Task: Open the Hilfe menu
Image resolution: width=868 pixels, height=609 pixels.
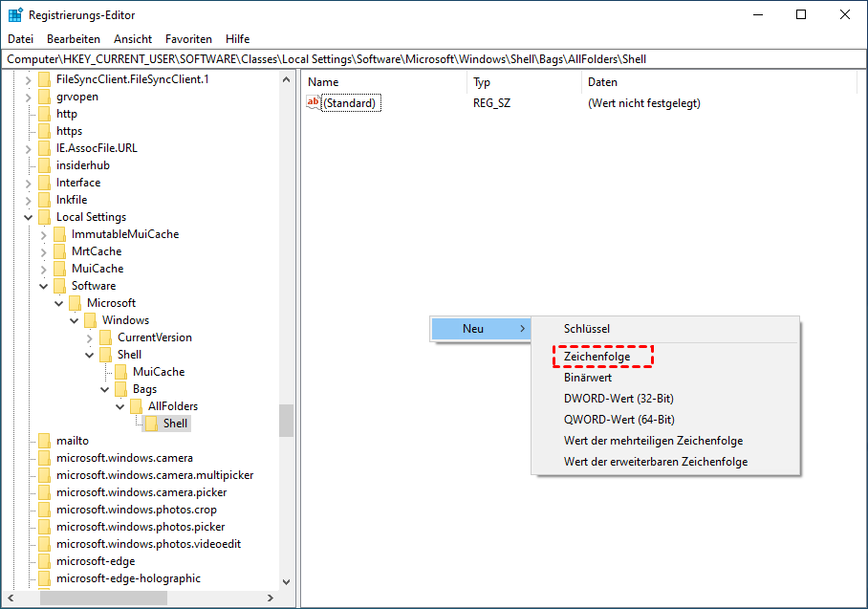Action: tap(237, 39)
